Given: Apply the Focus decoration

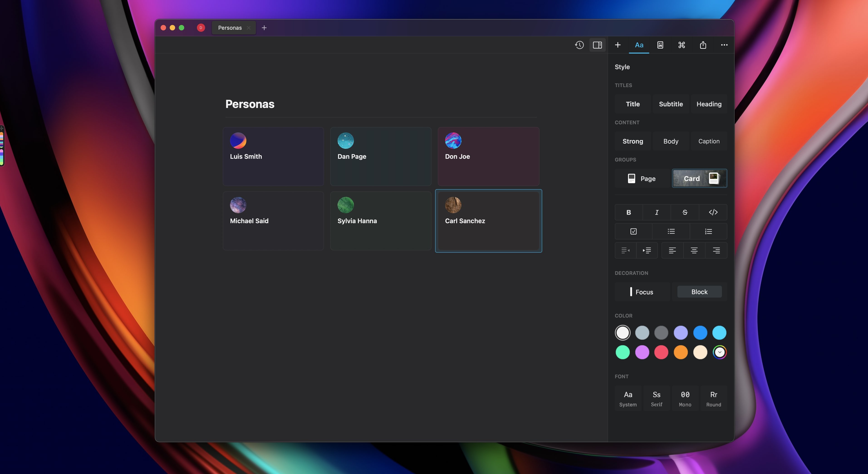Looking at the screenshot, I should coord(642,292).
